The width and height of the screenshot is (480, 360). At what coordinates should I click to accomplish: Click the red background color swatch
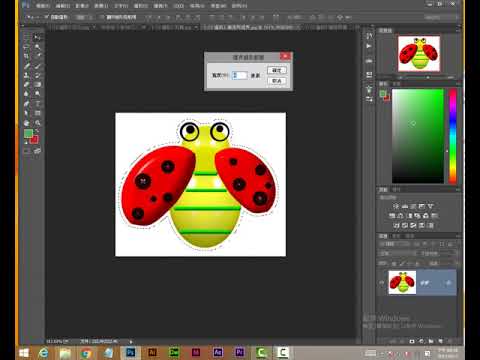coord(35,140)
